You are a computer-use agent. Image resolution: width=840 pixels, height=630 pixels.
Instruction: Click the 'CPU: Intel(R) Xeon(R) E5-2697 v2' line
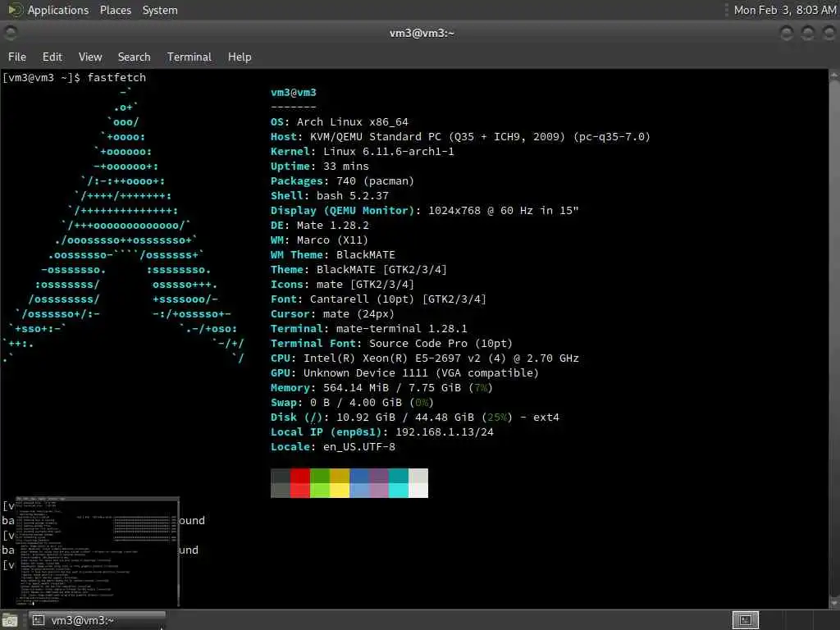pyautogui.click(x=425, y=358)
